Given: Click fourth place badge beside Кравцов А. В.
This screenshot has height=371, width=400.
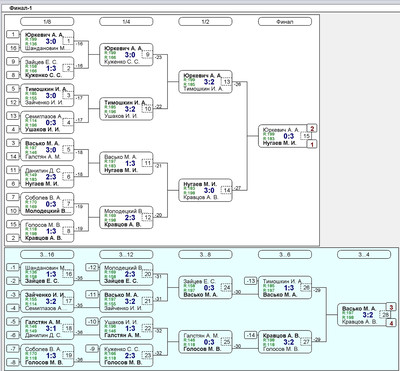Looking at the screenshot, I should (391, 323).
